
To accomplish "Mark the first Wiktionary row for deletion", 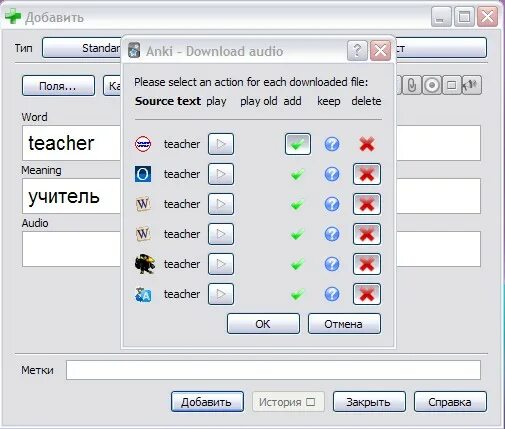I will 367,204.
